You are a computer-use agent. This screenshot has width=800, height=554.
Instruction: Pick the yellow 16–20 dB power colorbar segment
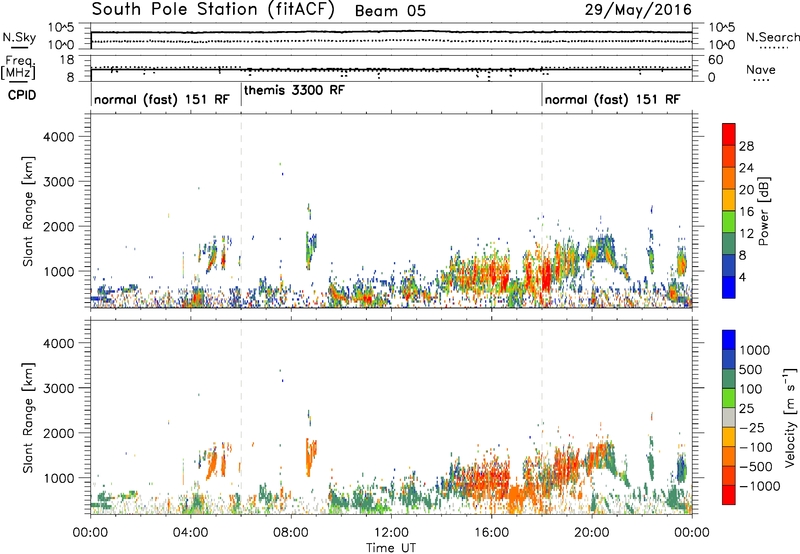pos(729,200)
